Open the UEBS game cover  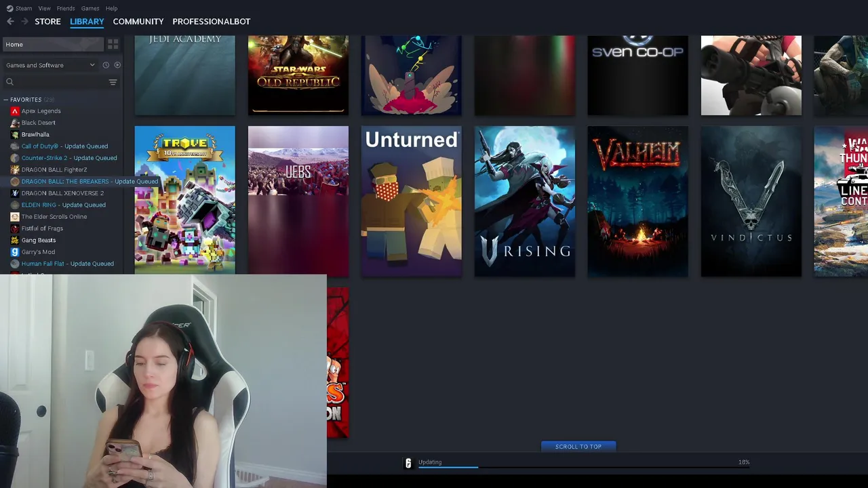point(298,201)
